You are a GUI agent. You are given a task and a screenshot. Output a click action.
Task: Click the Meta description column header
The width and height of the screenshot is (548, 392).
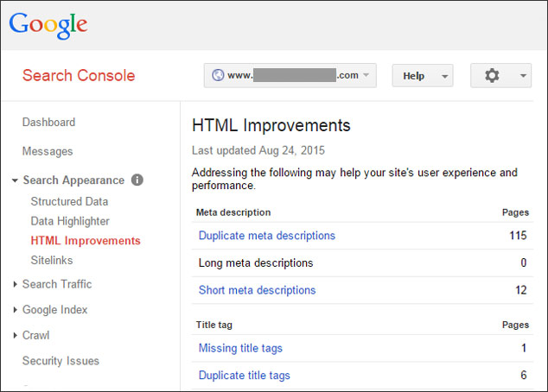coord(233,212)
